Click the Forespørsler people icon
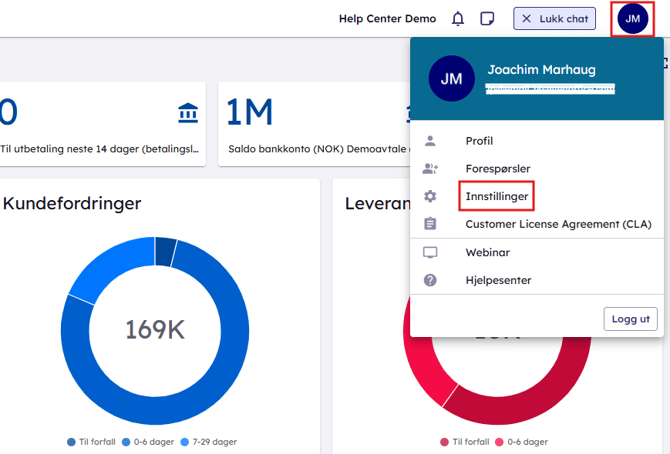 pos(430,169)
